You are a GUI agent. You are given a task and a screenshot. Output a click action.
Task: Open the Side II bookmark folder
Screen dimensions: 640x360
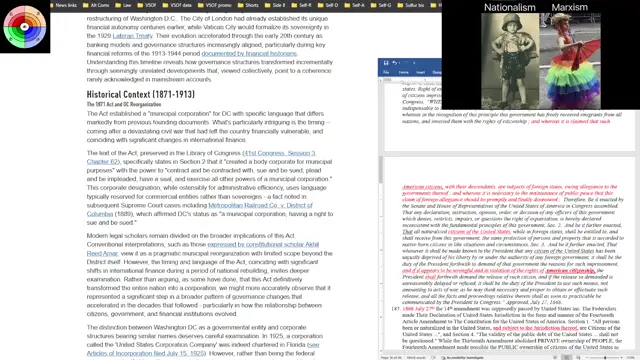point(275,5)
